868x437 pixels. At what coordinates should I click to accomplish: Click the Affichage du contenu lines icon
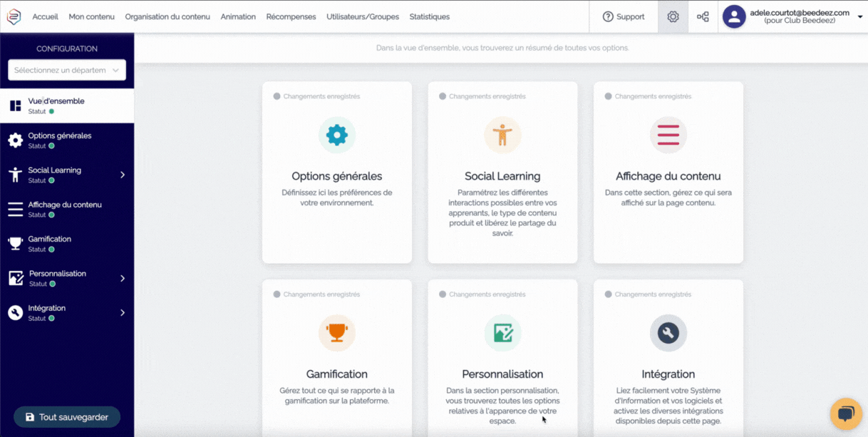[x=668, y=135]
